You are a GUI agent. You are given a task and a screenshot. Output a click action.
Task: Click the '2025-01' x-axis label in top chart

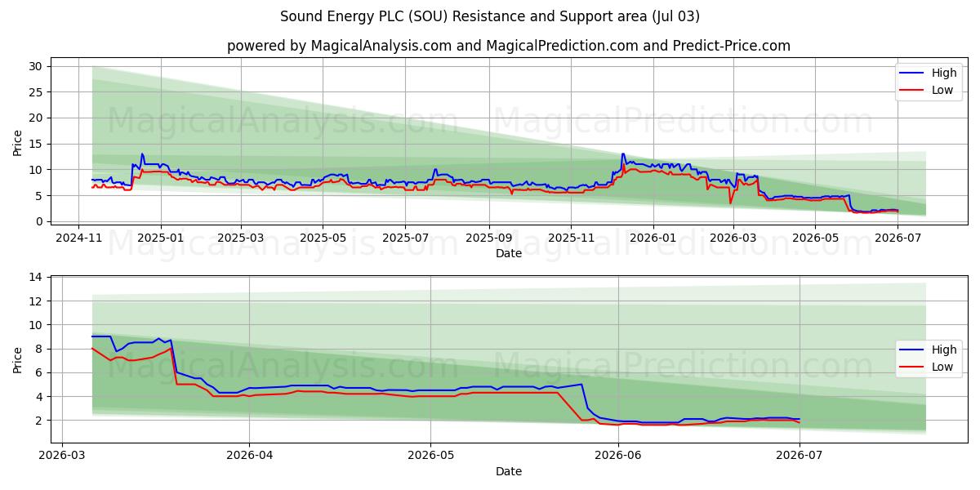(x=161, y=238)
